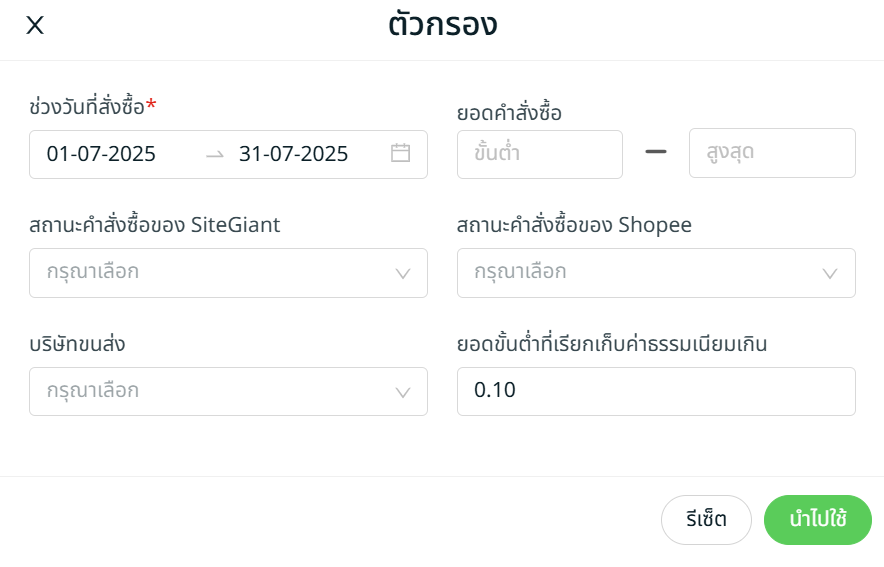Viewport: 884px width, 567px height.
Task: Click the SiteGiant status dropdown chevron
Action: (403, 273)
